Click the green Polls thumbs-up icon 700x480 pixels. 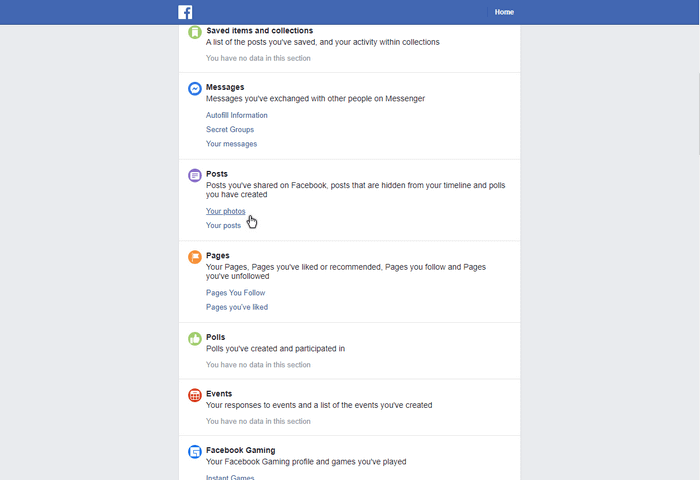coord(195,339)
